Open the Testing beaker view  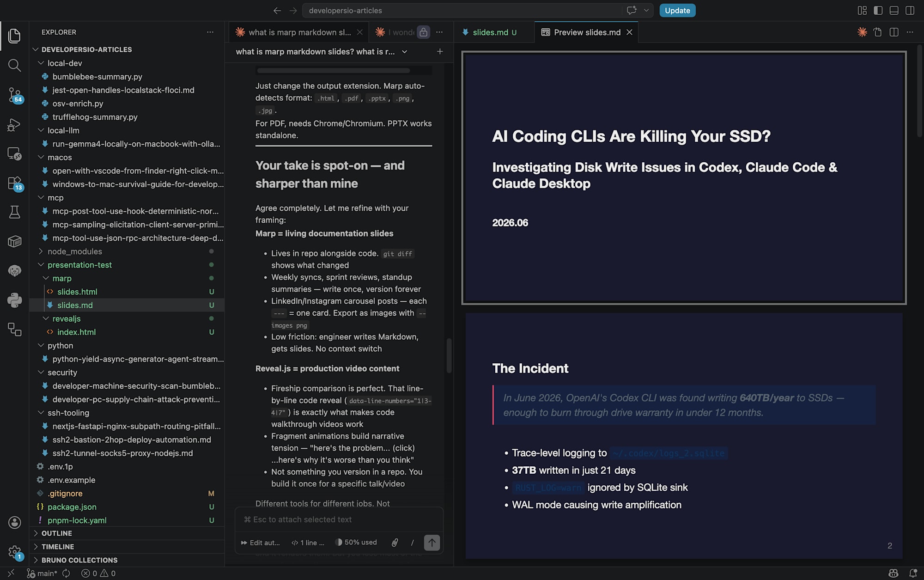[x=14, y=212]
